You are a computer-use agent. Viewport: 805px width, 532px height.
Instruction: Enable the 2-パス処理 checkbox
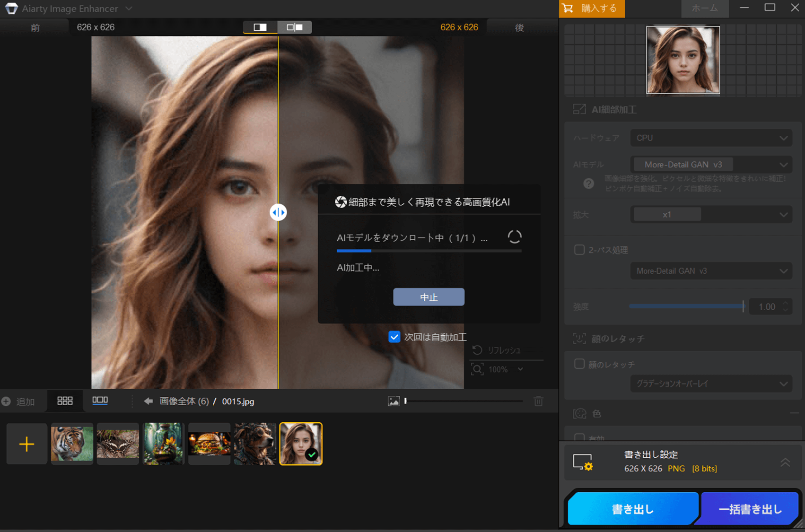click(579, 250)
